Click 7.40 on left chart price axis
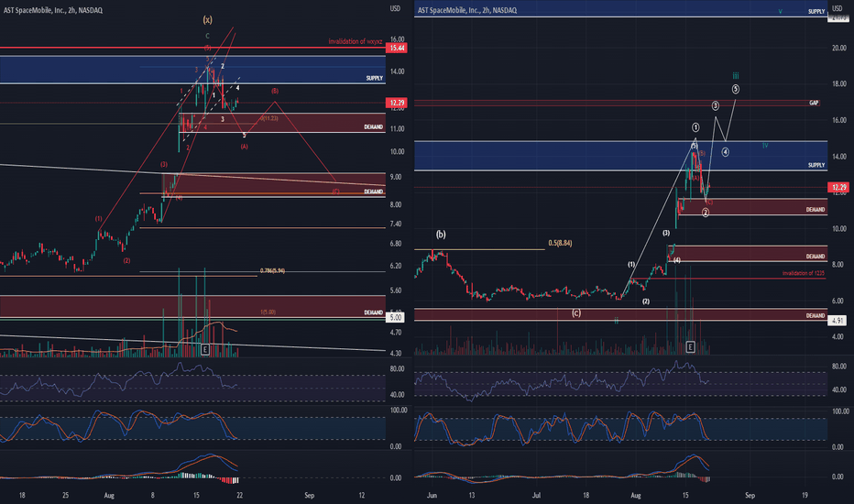854x504 pixels. point(396,224)
